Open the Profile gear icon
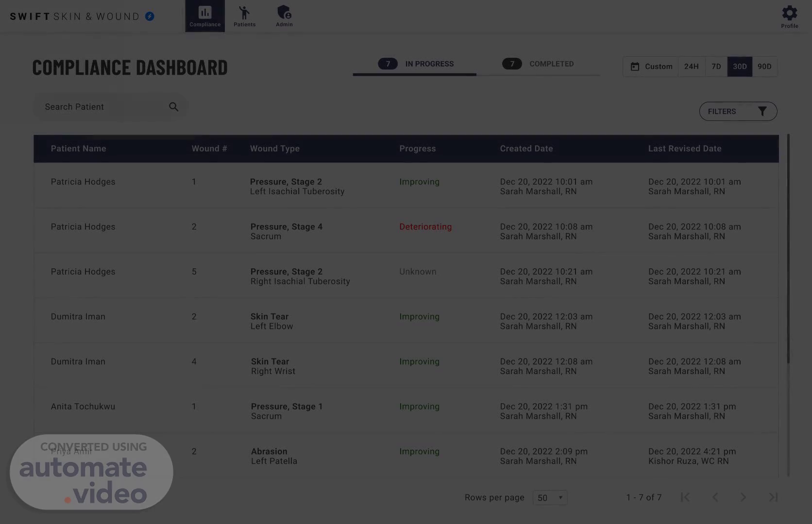Screen dimensions: 812x524 tap(789, 14)
